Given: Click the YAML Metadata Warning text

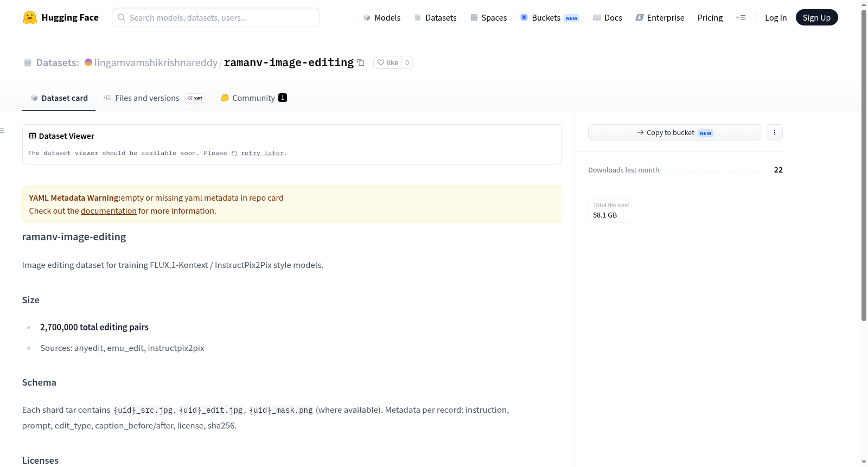Looking at the screenshot, I should [75, 198].
